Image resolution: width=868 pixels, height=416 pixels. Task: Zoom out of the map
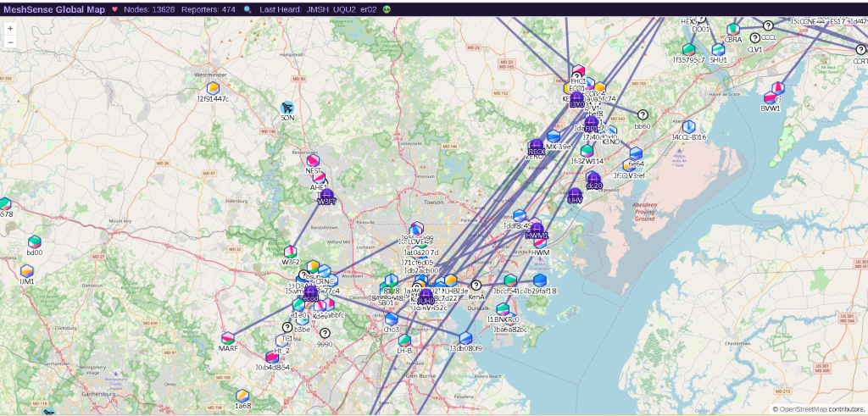(x=10, y=42)
